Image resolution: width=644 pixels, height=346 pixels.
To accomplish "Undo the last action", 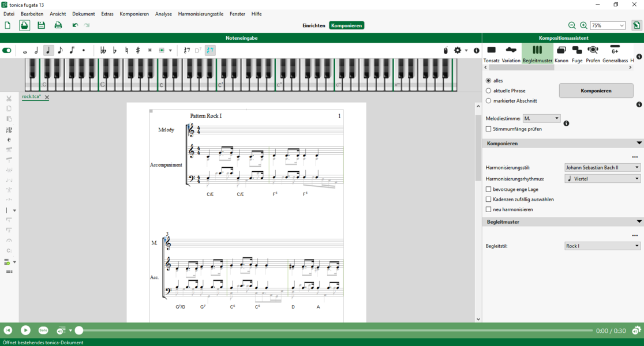I will (x=75, y=25).
